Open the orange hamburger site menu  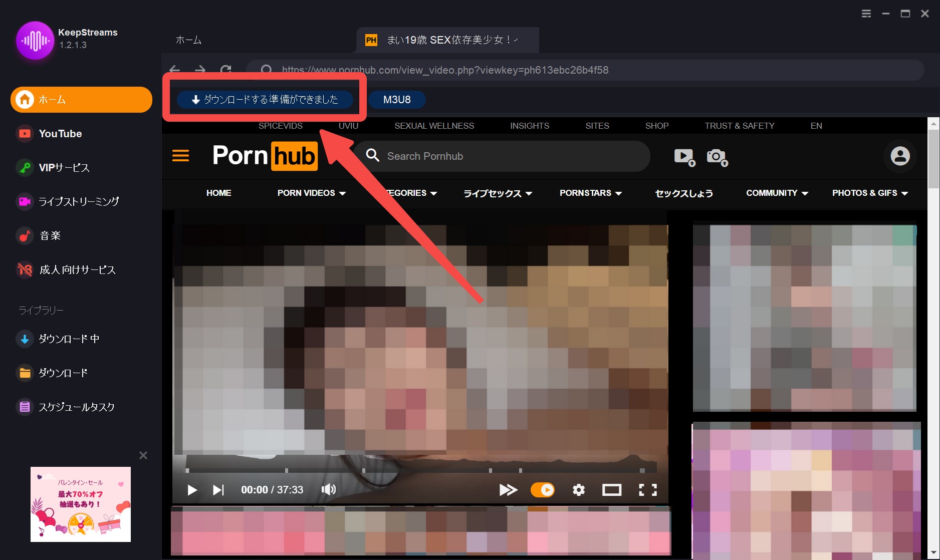[180, 156]
